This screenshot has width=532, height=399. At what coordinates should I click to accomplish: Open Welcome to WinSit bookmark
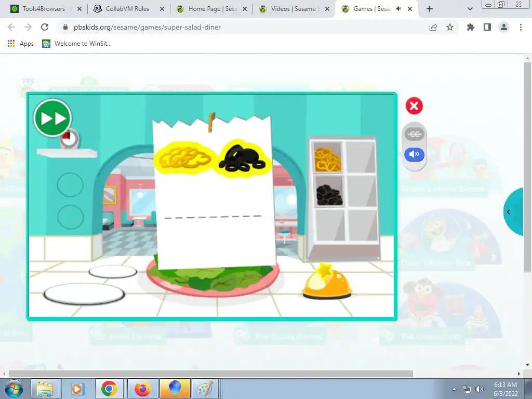[x=77, y=44]
